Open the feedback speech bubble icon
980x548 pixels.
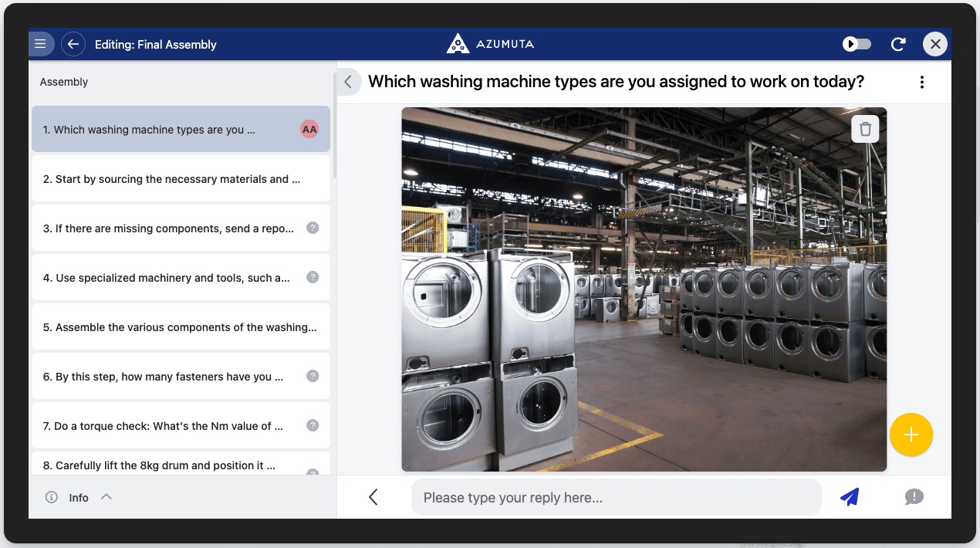point(914,497)
